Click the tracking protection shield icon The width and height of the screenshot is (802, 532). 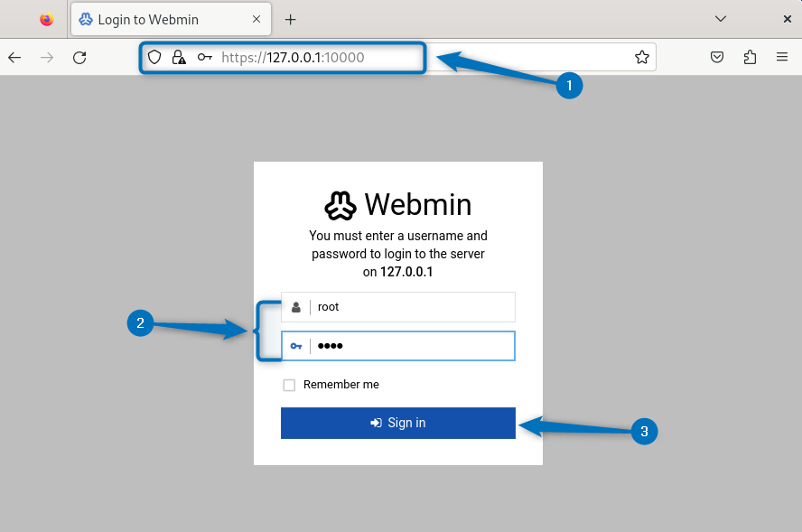coord(154,57)
